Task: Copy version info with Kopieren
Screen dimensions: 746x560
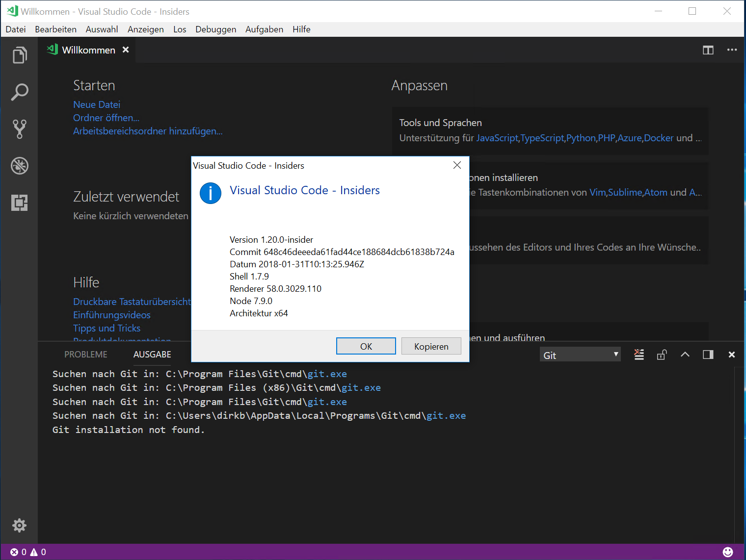Action: (431, 346)
